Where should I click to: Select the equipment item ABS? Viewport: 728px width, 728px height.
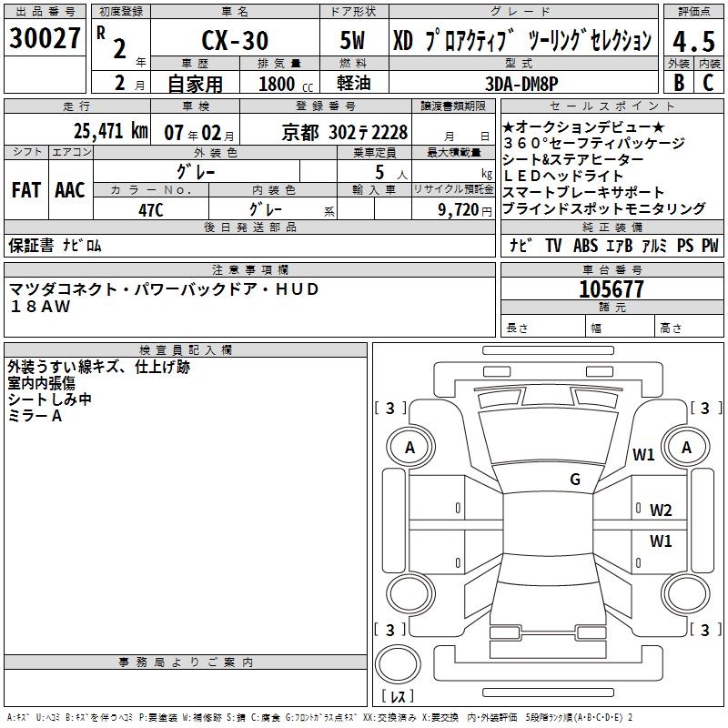(585, 246)
